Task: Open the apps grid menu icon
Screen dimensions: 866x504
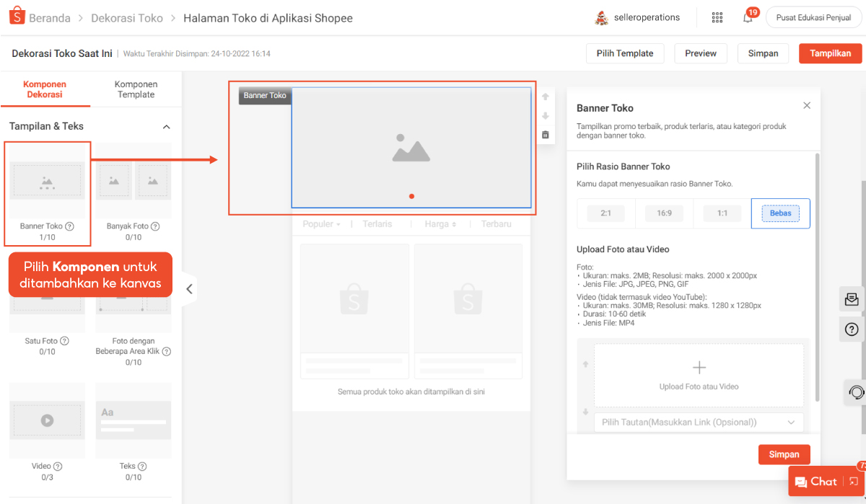Action: [x=717, y=17]
